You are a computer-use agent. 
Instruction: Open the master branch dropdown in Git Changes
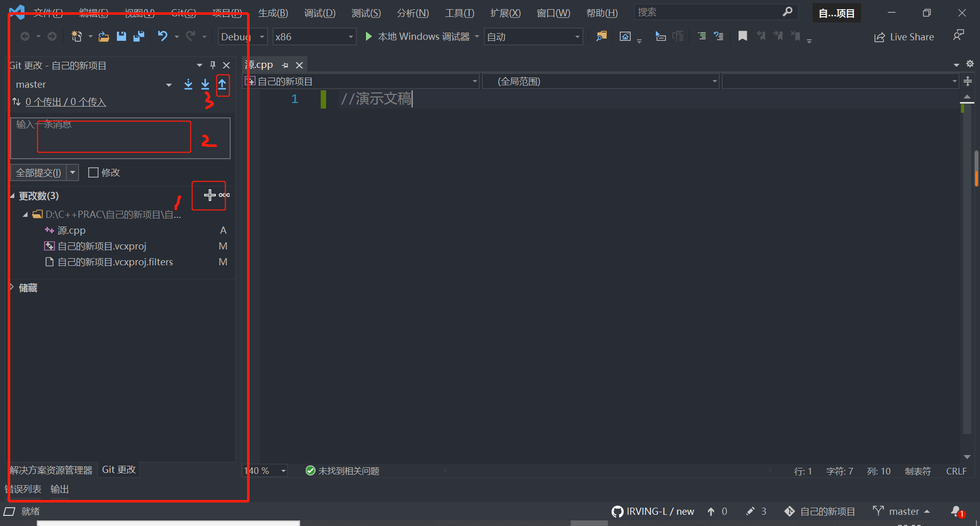pos(168,85)
